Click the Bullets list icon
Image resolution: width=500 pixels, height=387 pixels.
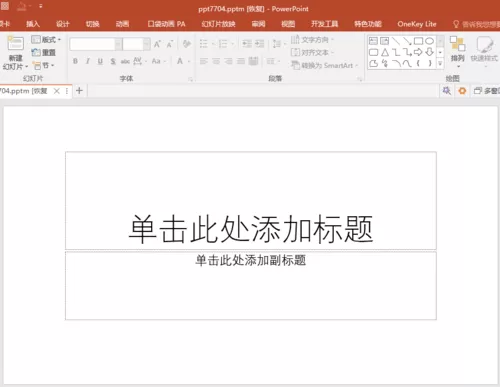(203, 44)
